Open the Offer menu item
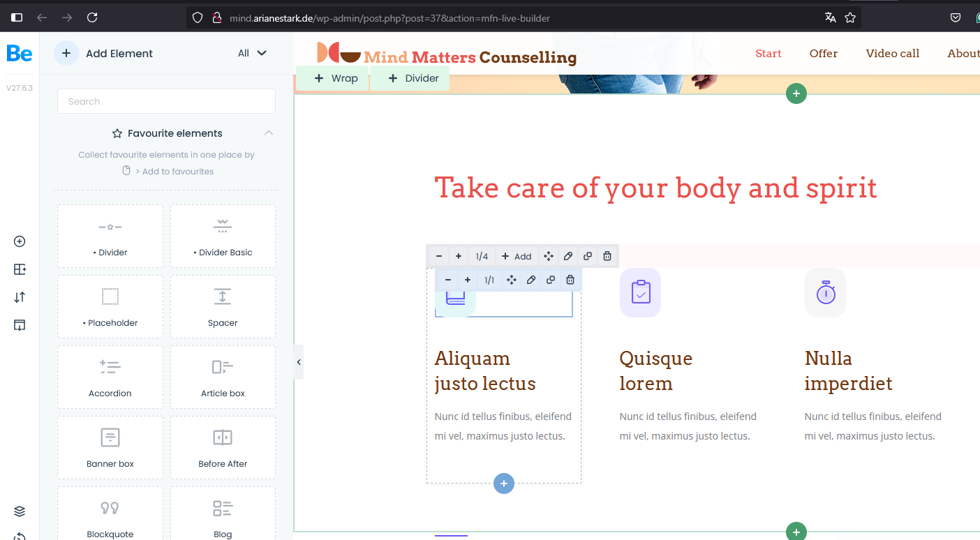 823,54
